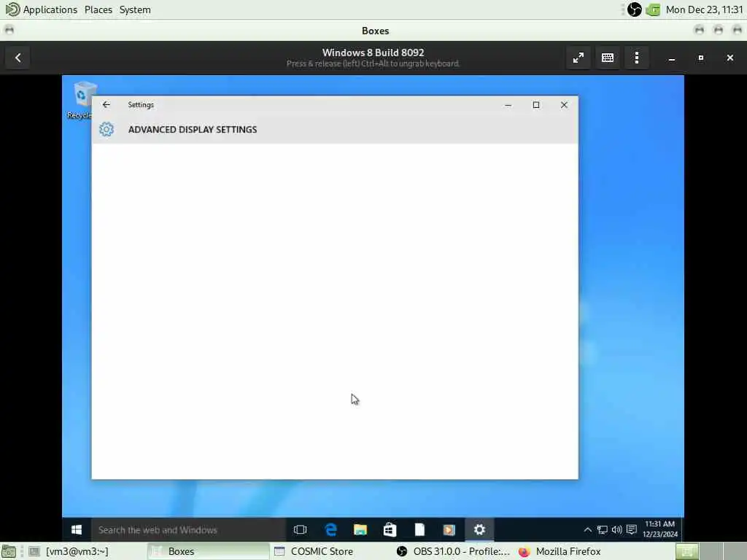Open Action Center notifications icon
Screen dimensions: 747x560
click(x=632, y=529)
